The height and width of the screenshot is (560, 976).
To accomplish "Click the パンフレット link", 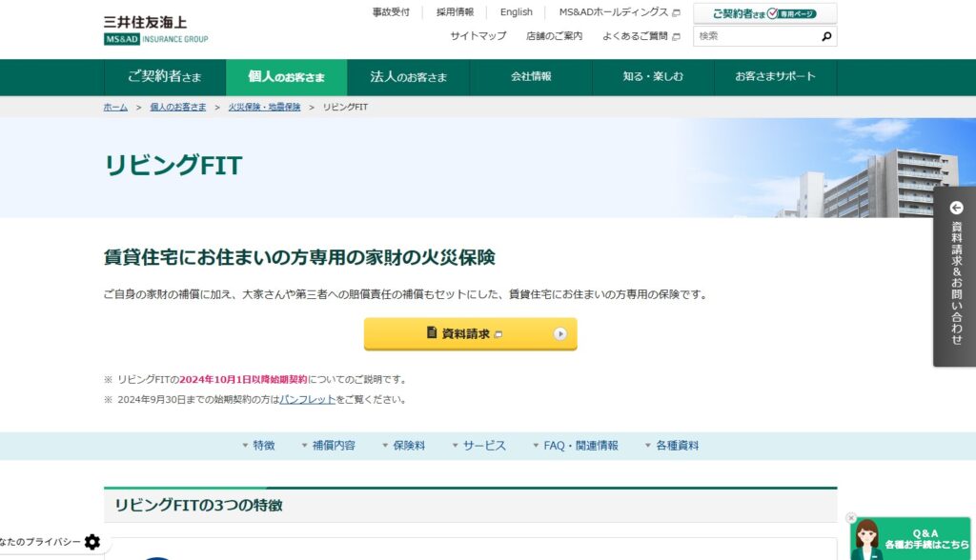I will pyautogui.click(x=307, y=400).
